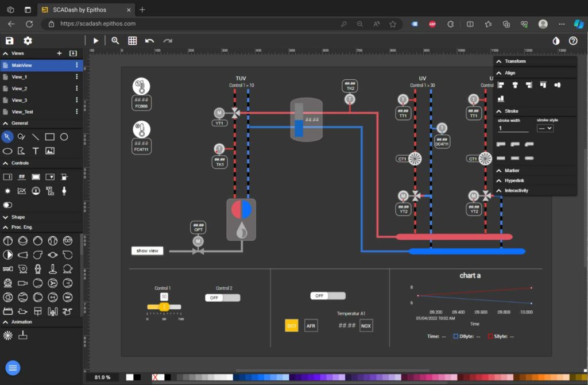Open the SCADash by Epithos browser tab
Screen dimensions: 588x385
[86, 10]
